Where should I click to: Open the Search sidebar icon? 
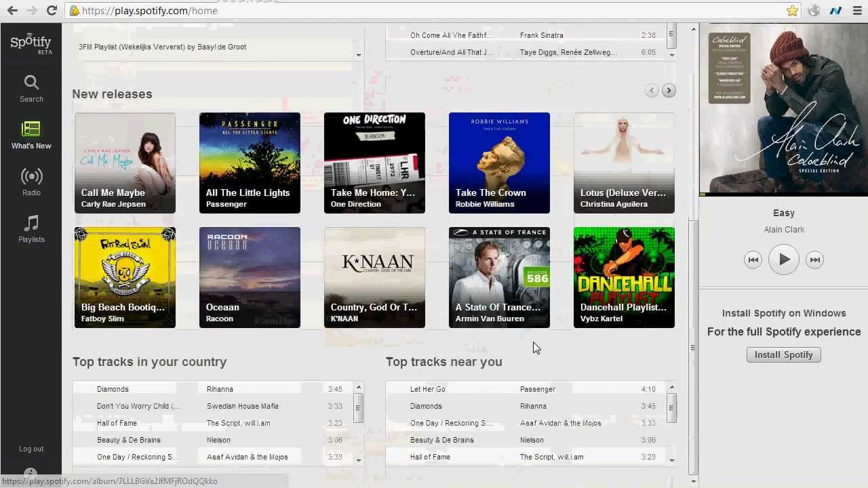click(x=31, y=89)
